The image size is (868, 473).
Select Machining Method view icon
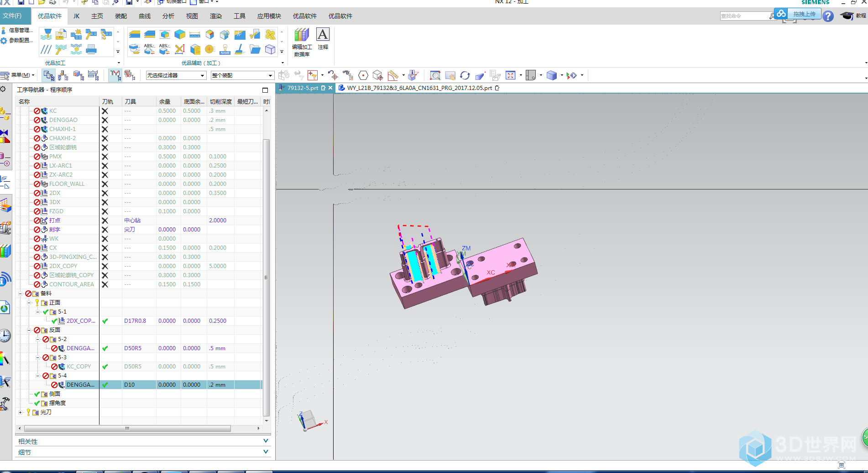pos(94,75)
